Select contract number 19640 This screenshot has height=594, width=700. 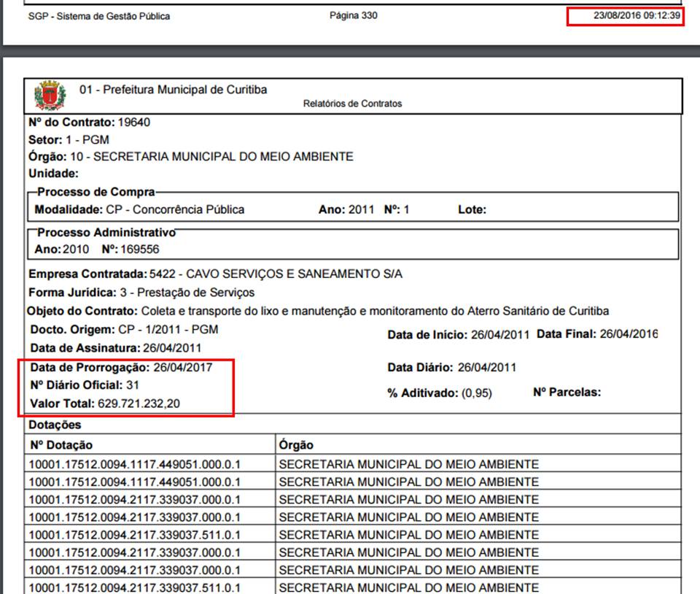coord(133,123)
